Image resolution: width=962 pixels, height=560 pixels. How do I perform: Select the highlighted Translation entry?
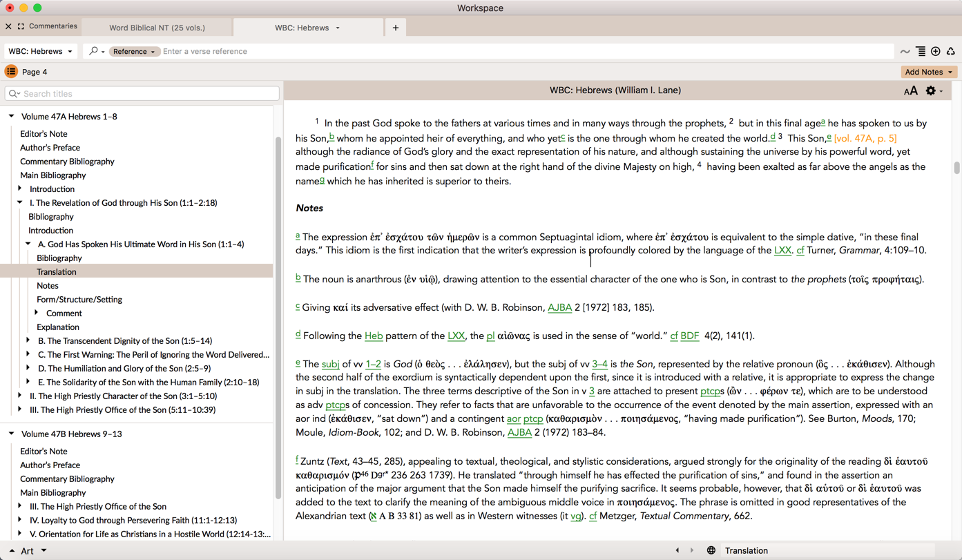(137, 272)
